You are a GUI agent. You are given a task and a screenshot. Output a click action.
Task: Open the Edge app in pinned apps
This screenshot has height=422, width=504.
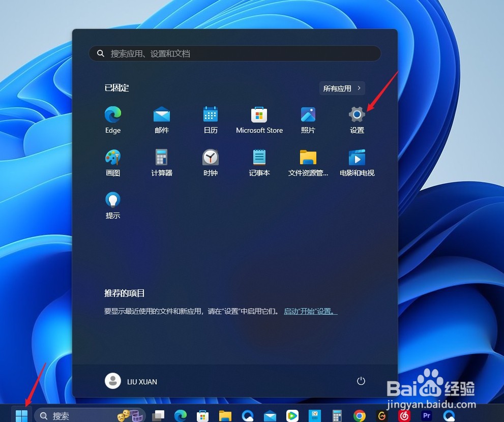pyautogui.click(x=113, y=119)
